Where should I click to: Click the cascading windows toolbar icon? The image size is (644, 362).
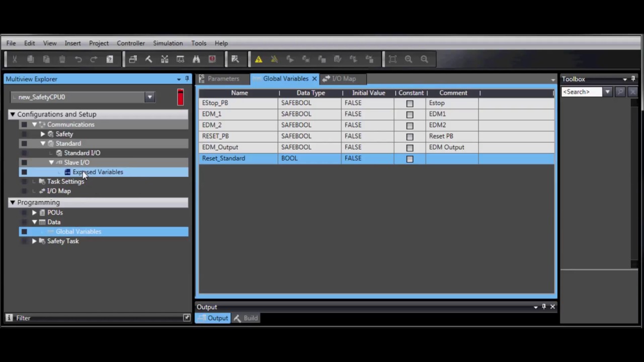click(x=133, y=59)
